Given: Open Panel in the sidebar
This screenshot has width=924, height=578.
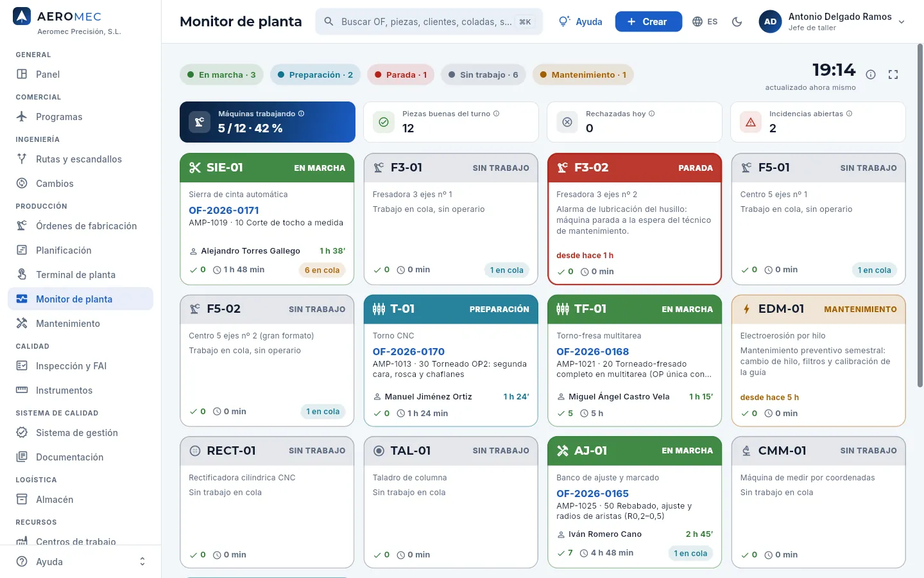Looking at the screenshot, I should (x=80, y=74).
